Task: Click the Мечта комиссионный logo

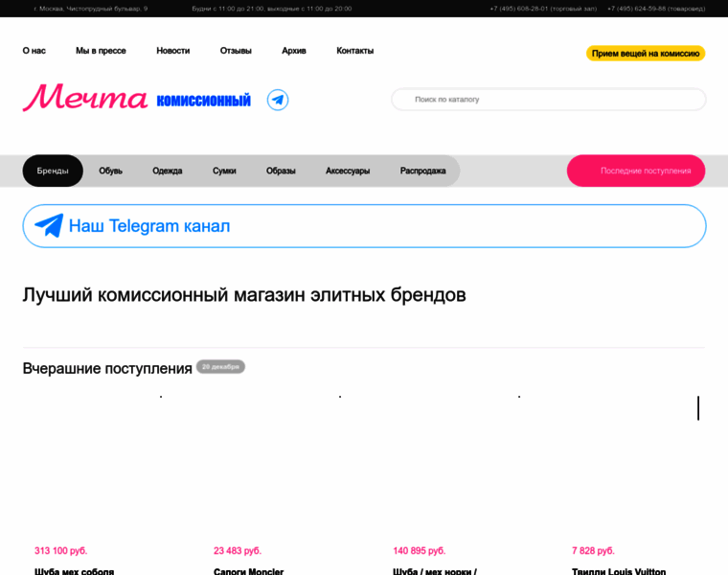Action: coord(136,99)
